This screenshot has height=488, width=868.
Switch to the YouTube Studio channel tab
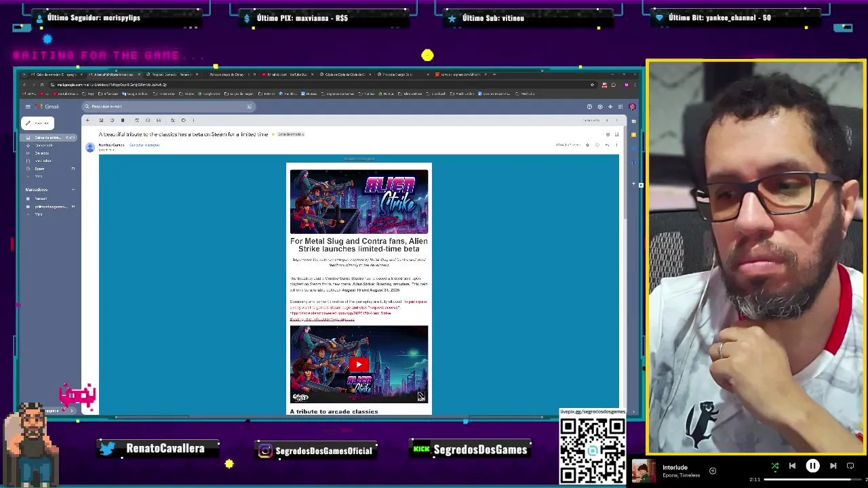pyautogui.click(x=288, y=75)
